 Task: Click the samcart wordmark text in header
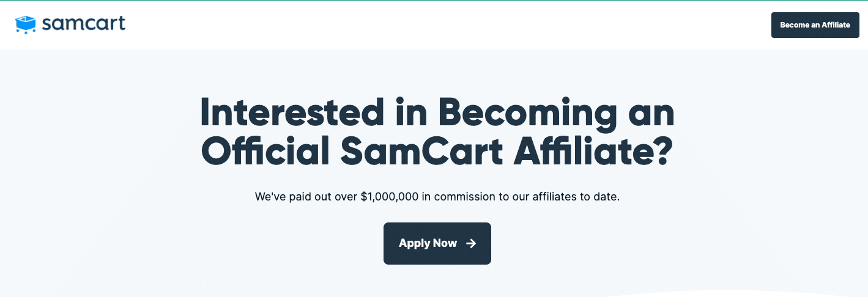tap(83, 24)
